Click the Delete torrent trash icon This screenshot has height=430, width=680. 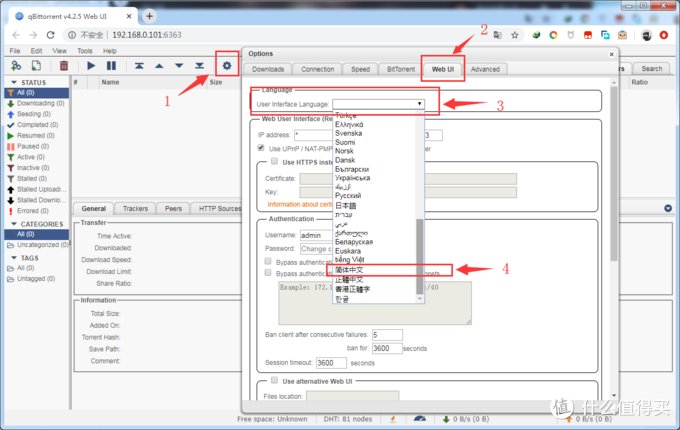[64, 65]
